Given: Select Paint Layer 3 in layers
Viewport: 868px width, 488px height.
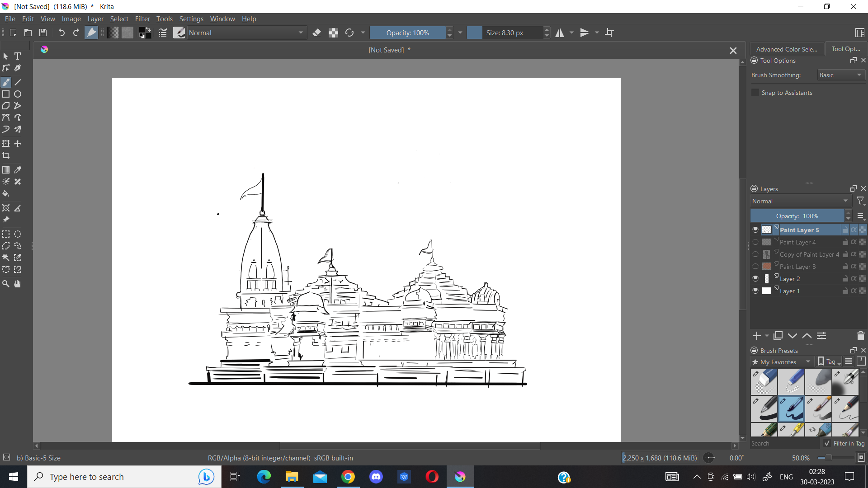Looking at the screenshot, I should point(797,267).
